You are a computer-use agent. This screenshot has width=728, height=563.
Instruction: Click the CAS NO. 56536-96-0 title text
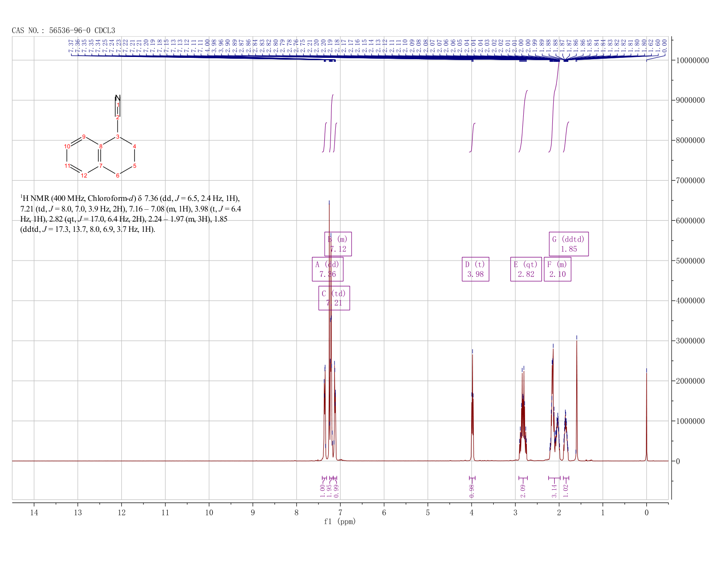[64, 30]
